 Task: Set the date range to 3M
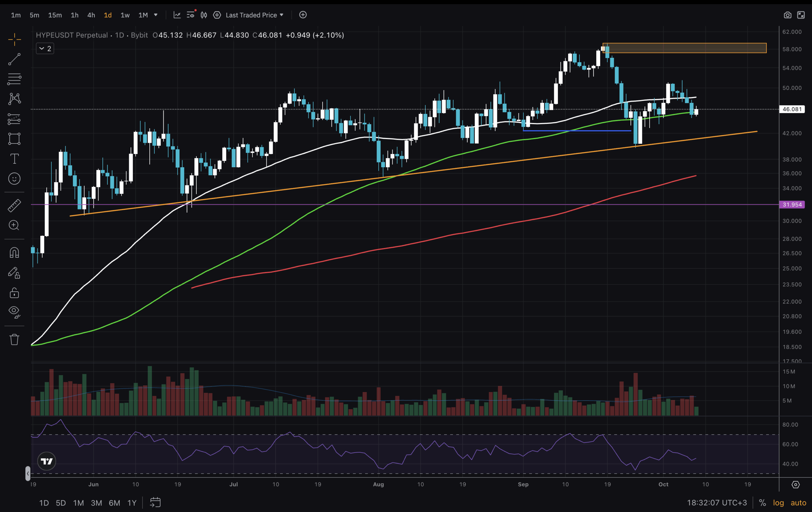coord(96,503)
